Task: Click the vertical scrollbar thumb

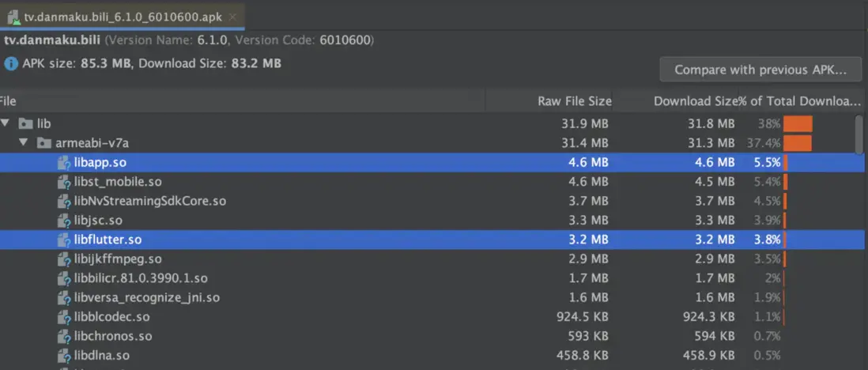Action: click(x=859, y=134)
